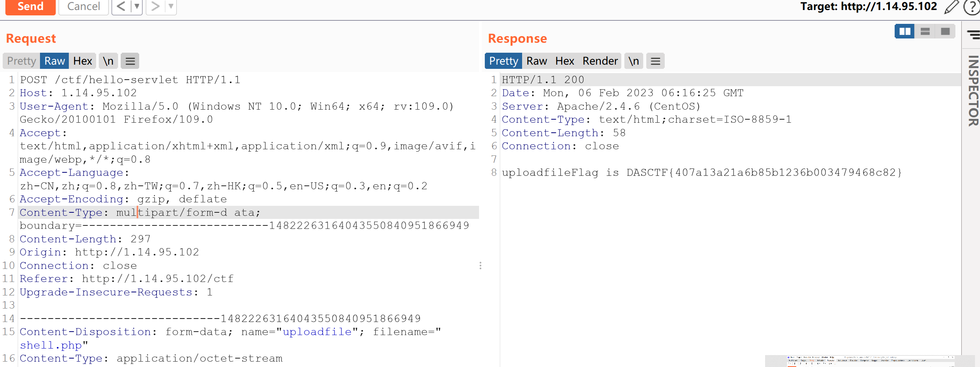Click the Content-Length: 297 line

[x=85, y=239]
